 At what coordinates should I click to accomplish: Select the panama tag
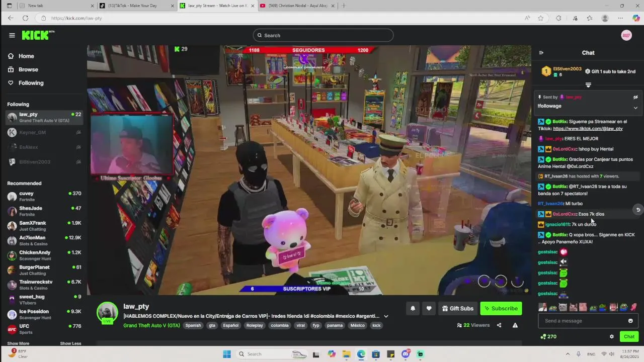335,325
